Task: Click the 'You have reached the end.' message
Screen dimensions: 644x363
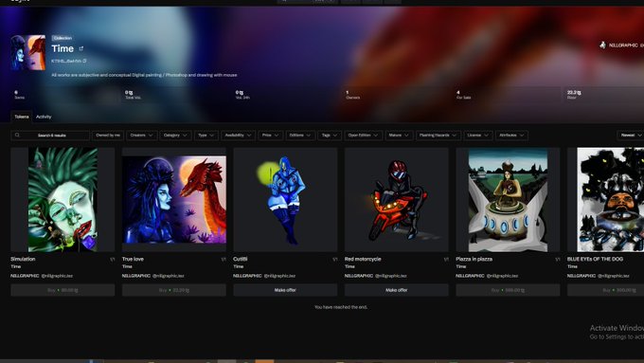Action: [341, 307]
